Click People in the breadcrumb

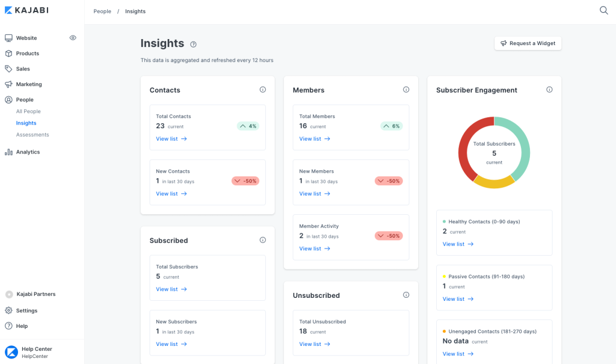point(102,11)
